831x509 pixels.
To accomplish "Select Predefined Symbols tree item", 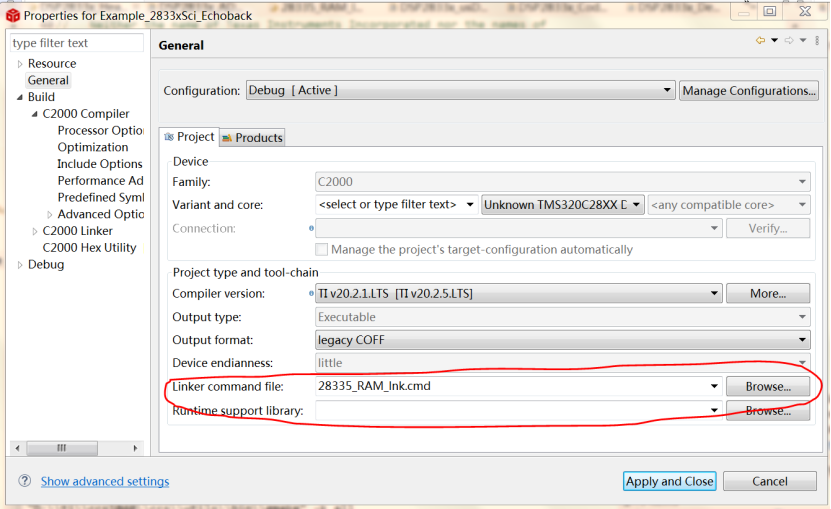I will [101, 197].
